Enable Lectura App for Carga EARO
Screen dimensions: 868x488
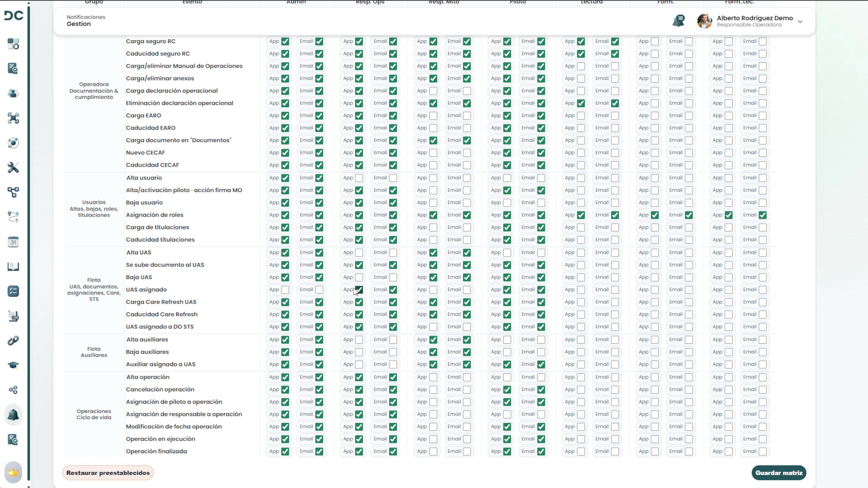[581, 115]
